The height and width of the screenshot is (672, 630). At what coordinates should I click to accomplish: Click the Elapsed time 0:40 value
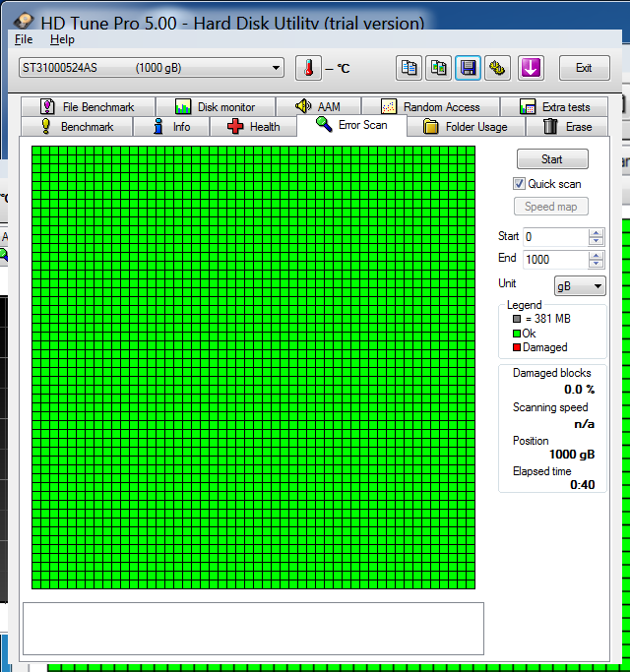tap(583, 485)
